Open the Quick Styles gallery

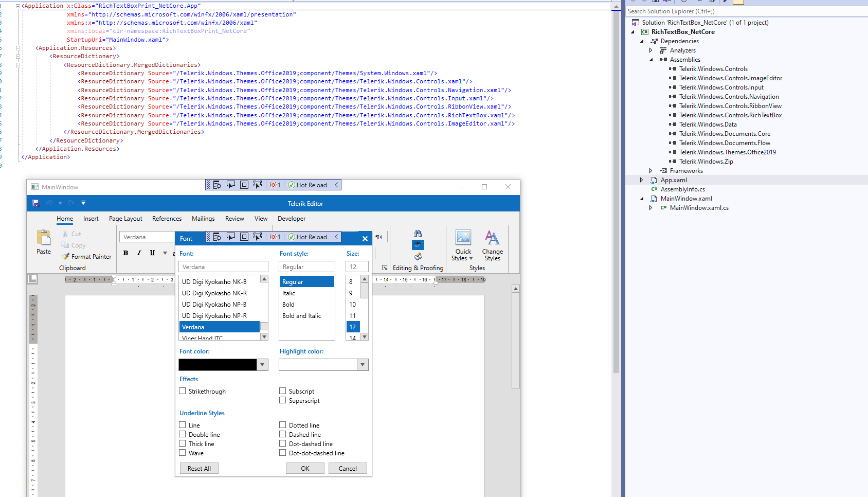click(x=463, y=245)
